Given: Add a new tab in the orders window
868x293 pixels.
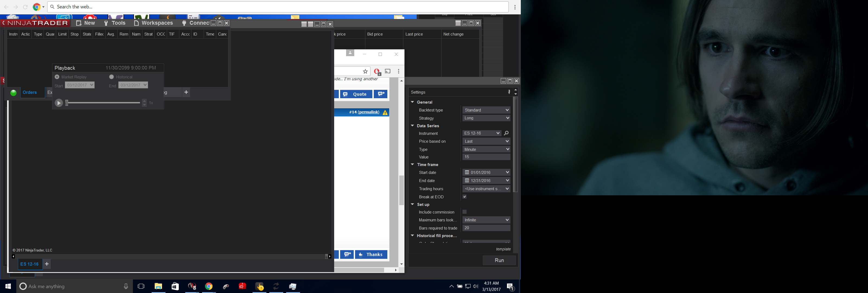Looking at the screenshot, I should pyautogui.click(x=186, y=92).
